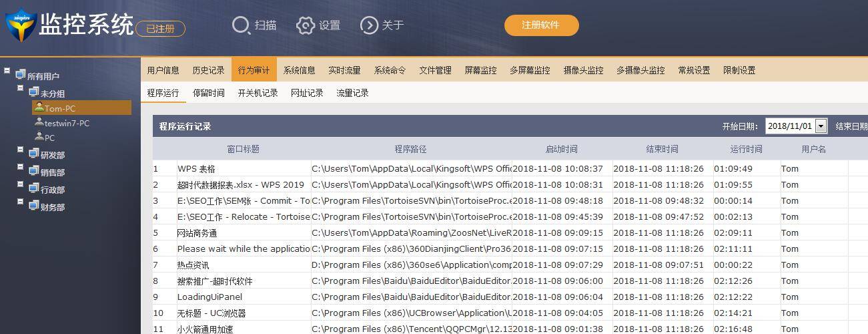Viewport: 868px width, 334px height.
Task: Open the 用户信息 tab
Action: tap(163, 70)
